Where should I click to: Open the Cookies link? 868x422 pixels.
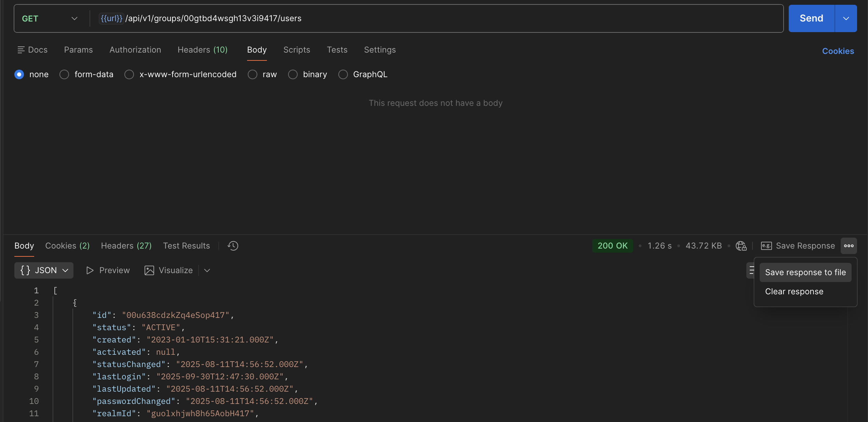click(x=838, y=51)
